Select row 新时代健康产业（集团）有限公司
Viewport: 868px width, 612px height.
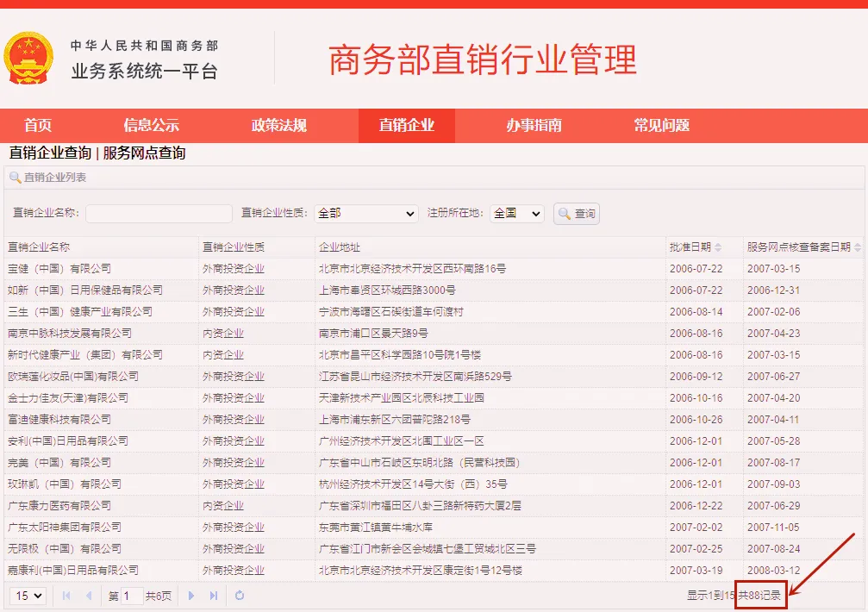[434, 355]
